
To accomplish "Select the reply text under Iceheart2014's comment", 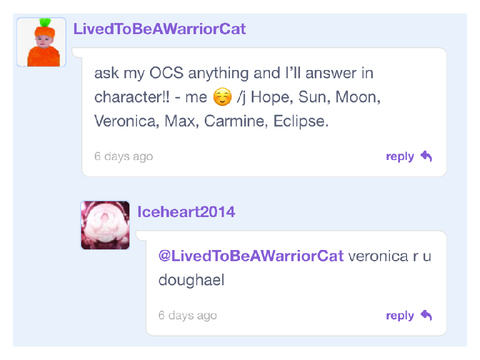I will click(400, 316).
